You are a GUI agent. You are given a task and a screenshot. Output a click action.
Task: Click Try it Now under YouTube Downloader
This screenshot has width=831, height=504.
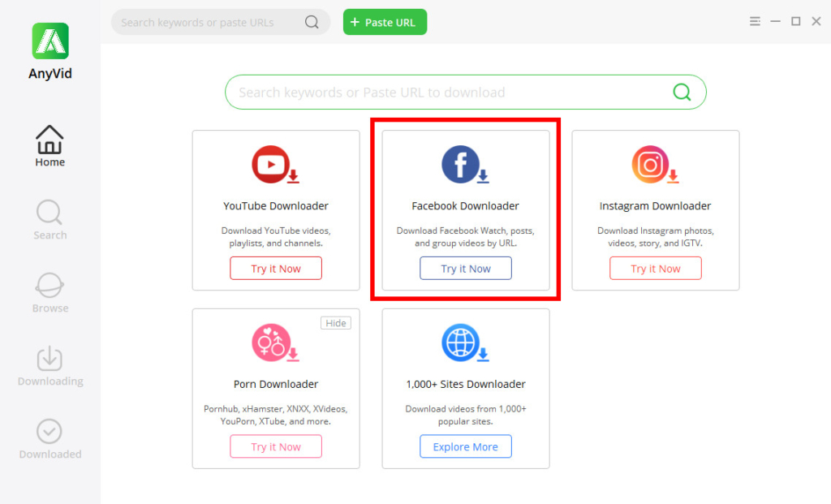[276, 268]
